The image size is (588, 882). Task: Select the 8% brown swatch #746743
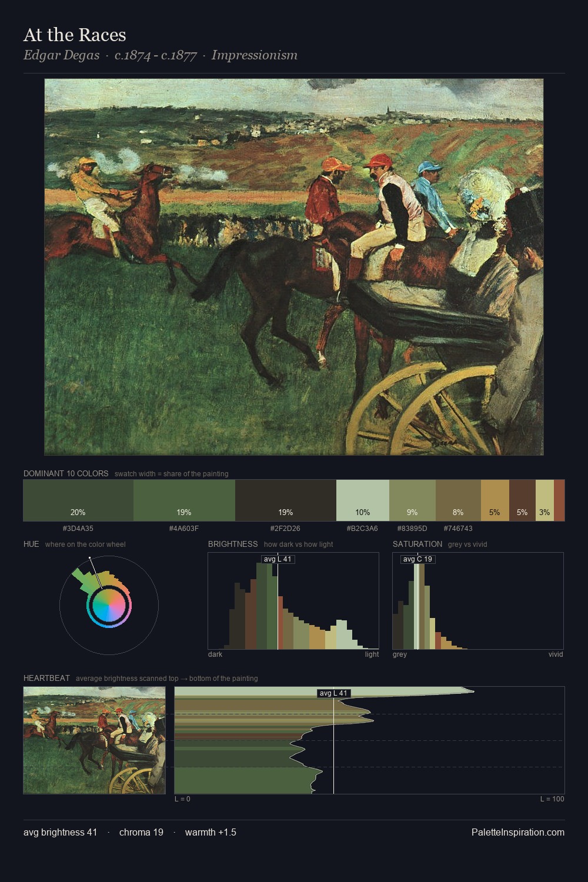pyautogui.click(x=458, y=500)
